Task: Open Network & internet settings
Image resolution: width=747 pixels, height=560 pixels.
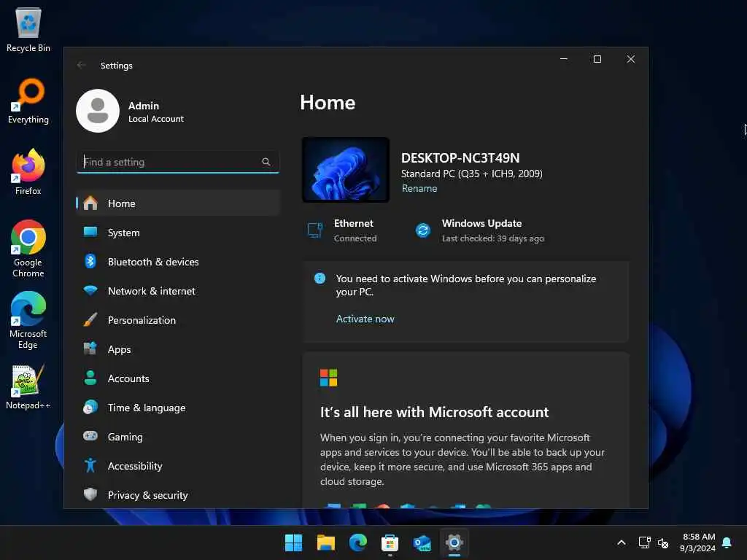Action: (178, 291)
